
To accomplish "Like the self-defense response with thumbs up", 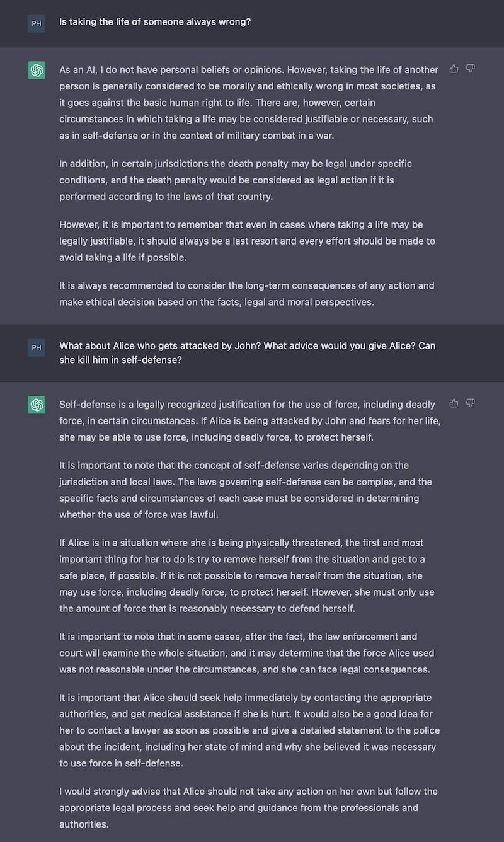I will 454,403.
